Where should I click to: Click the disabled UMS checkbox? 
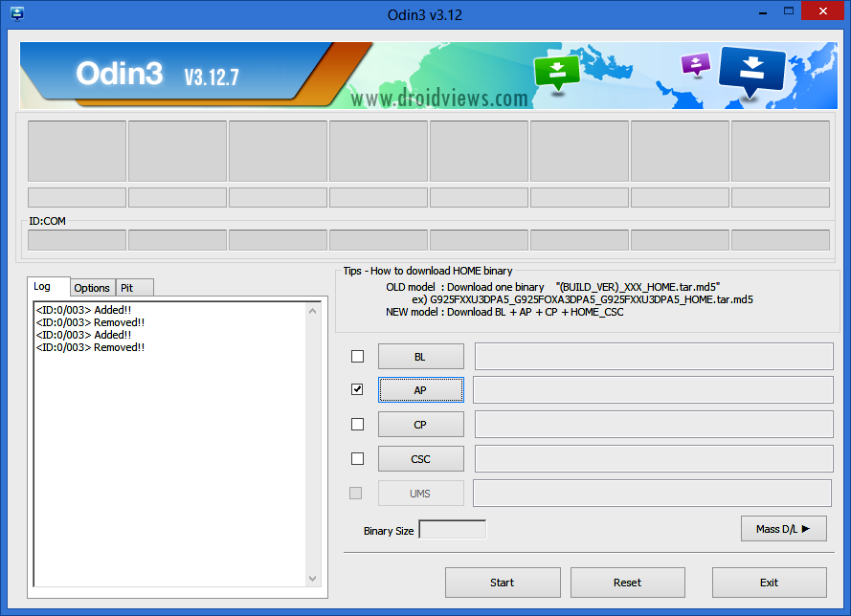[x=355, y=493]
